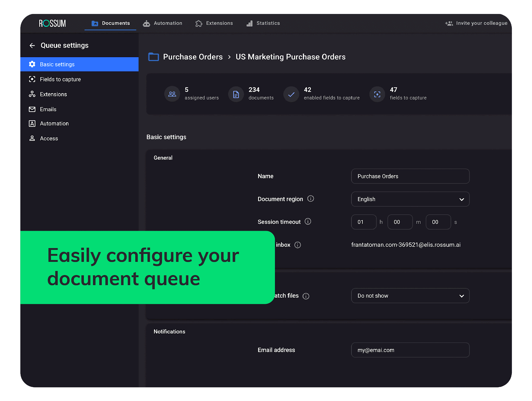The width and height of the screenshot is (532, 401).
Task: Click the Access person icon
Action: [32, 138]
